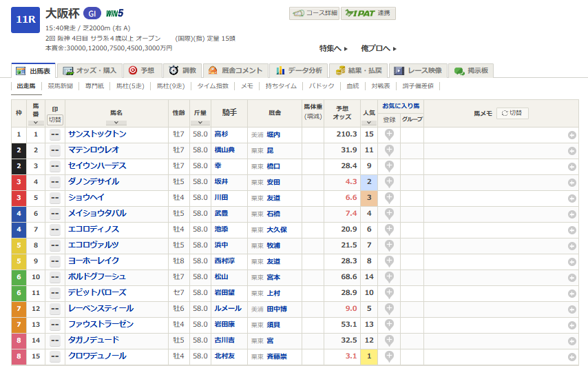Expand the sort arrow under 人気 header
588x366 pixels.
[370, 122]
